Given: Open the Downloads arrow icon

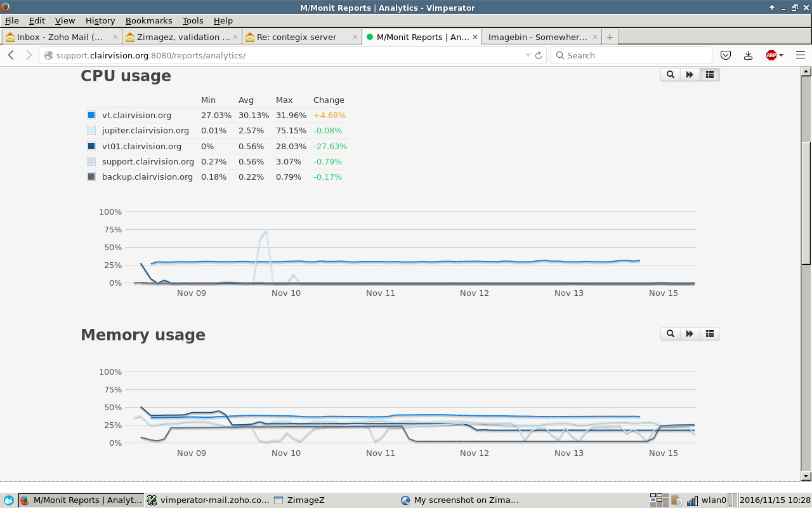Looking at the screenshot, I should coord(748,55).
